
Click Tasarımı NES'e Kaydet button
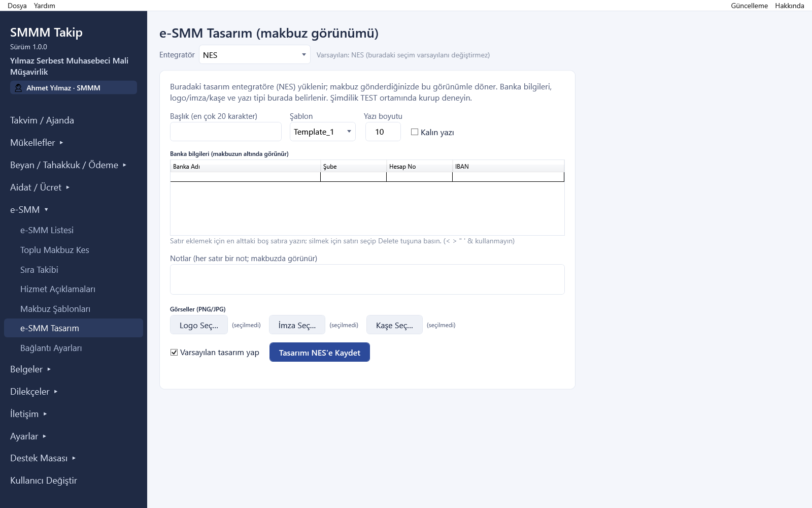pos(320,353)
